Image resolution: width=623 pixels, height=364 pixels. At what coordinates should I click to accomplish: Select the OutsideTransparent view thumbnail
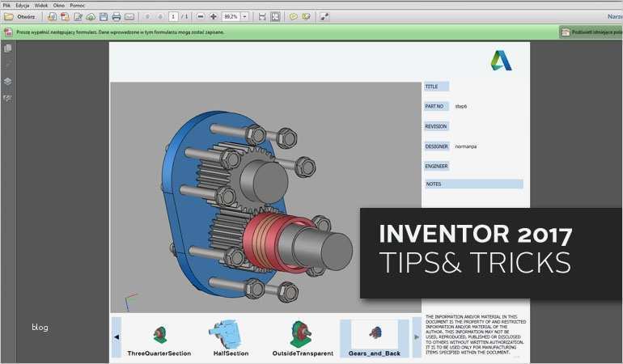(x=303, y=339)
